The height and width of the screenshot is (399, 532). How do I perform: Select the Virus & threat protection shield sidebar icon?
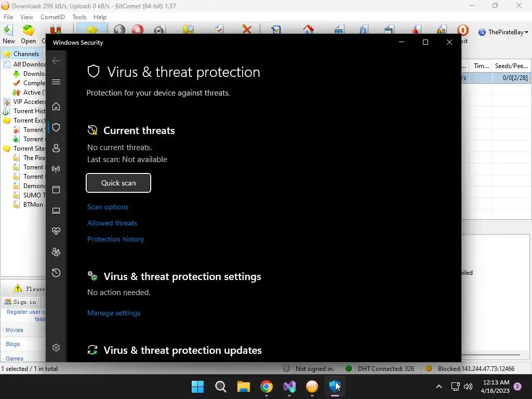[x=56, y=127]
